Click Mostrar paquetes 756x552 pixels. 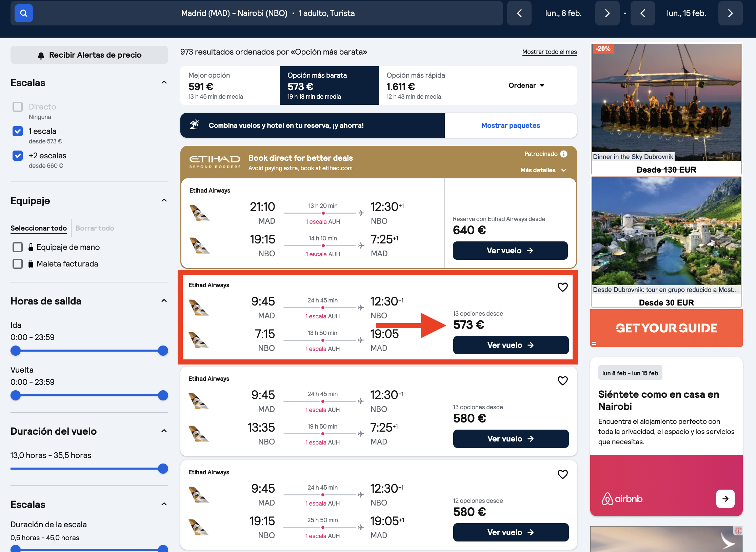[x=511, y=125]
